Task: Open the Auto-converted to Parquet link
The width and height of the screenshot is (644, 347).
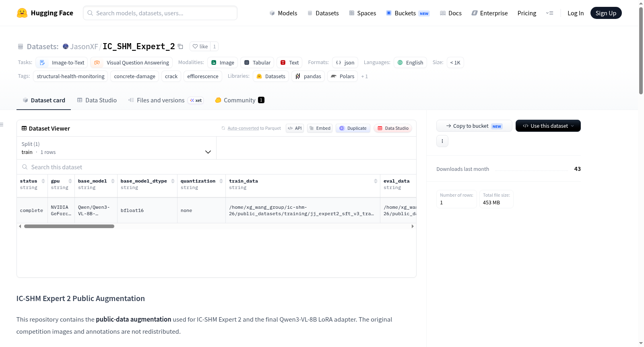Action: pyautogui.click(x=243, y=128)
